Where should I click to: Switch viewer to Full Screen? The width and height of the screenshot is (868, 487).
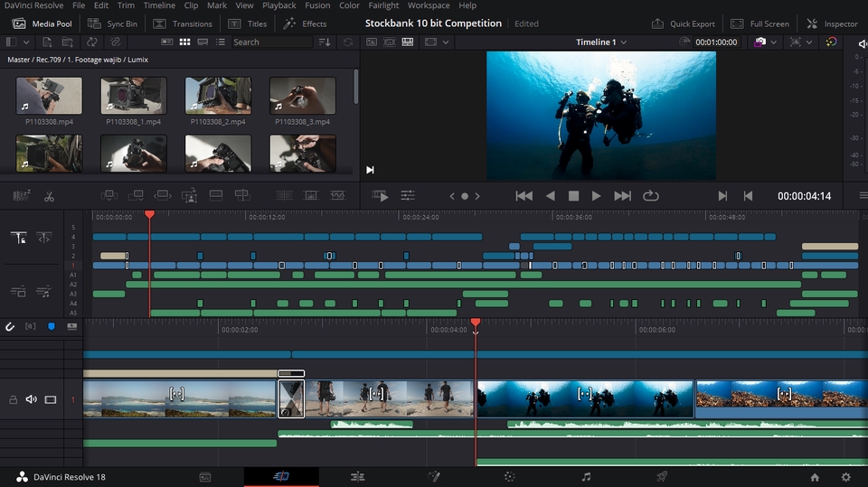coord(759,23)
